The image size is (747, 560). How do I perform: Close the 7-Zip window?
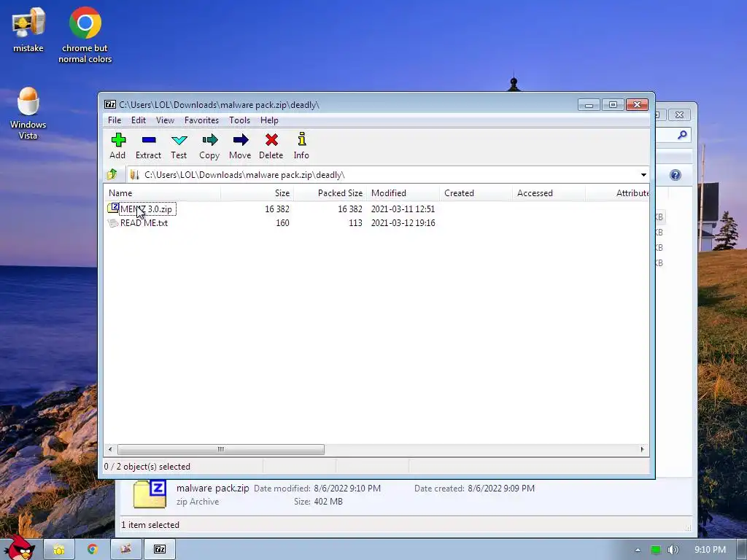pyautogui.click(x=637, y=104)
